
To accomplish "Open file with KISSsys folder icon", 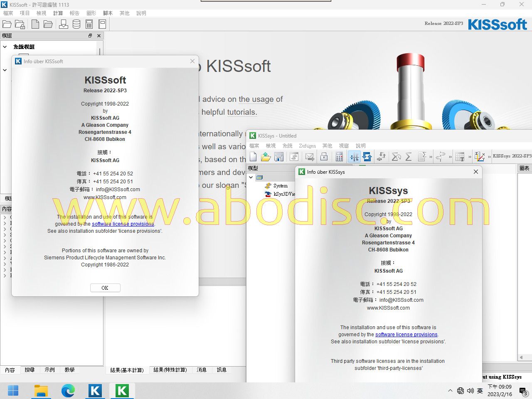I will pyautogui.click(x=266, y=157).
